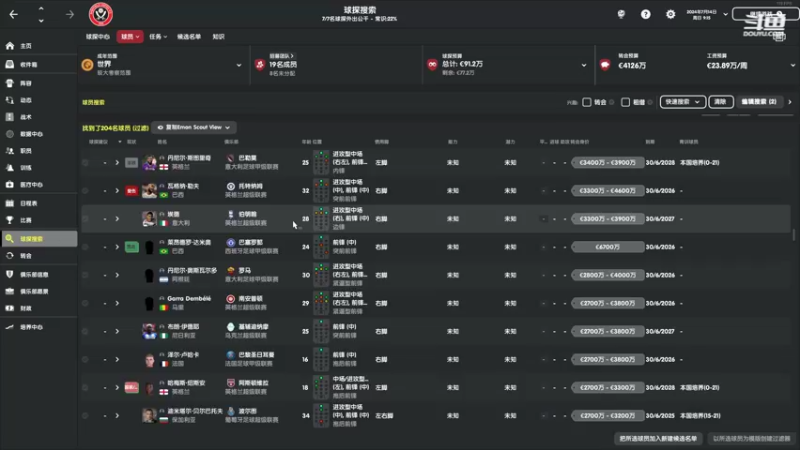Open the 球员 tab
This screenshot has width=800, height=450.
click(x=130, y=37)
